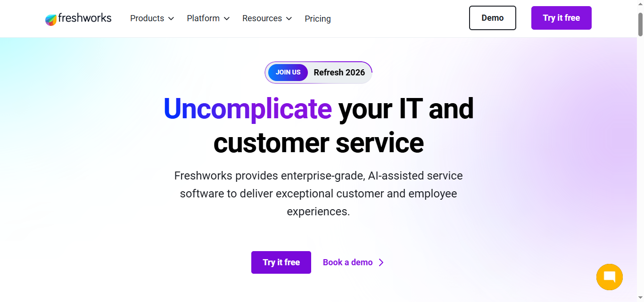The height and width of the screenshot is (302, 644).
Task: Click the Book a demo link
Action: (x=347, y=262)
